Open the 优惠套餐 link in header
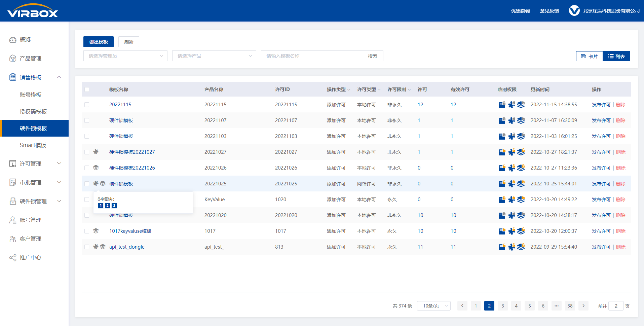Screen dimensions: 644x326 click(521, 11)
